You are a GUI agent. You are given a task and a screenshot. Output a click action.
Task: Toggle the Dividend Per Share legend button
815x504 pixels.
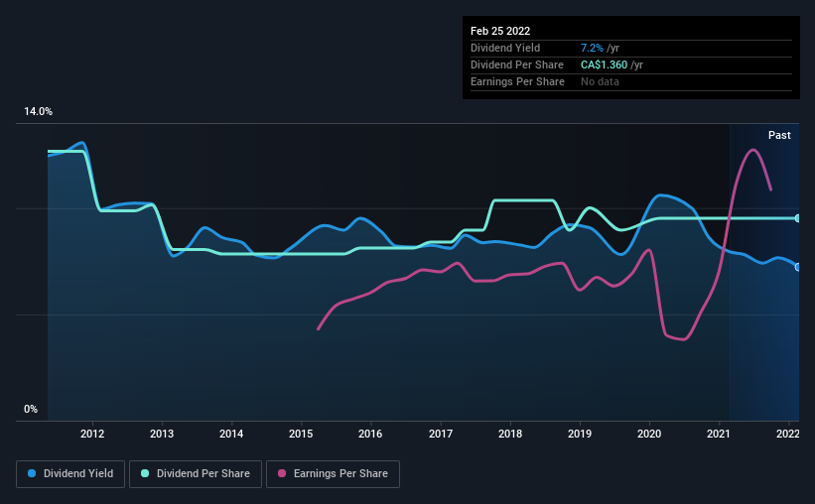click(196, 474)
